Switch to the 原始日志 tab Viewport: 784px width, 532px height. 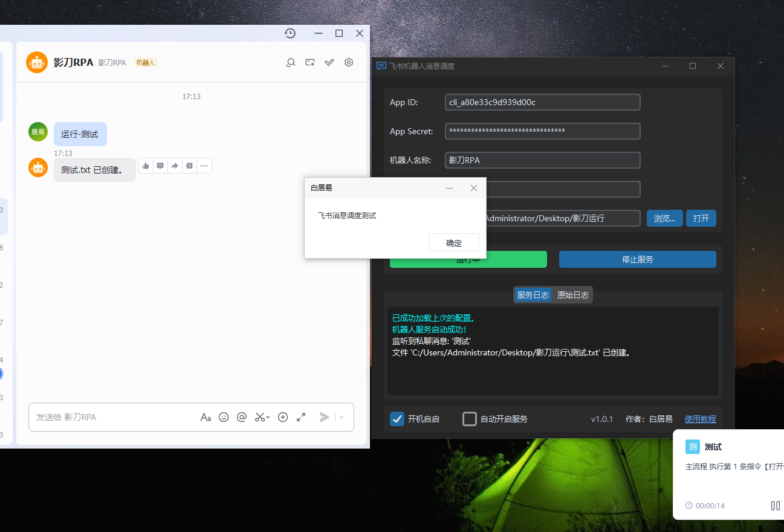(572, 295)
